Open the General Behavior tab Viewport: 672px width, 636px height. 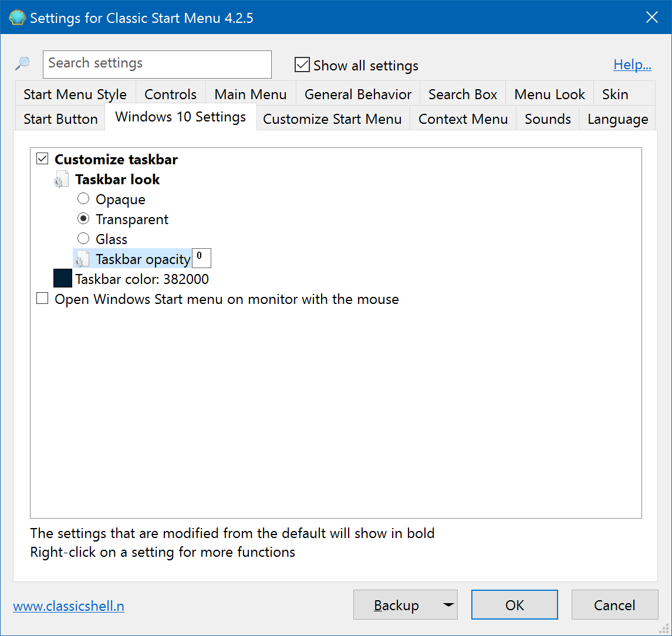coord(358,94)
